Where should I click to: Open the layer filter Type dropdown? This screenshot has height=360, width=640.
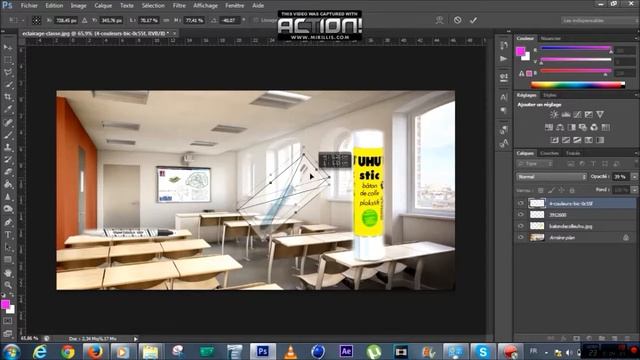click(x=535, y=164)
